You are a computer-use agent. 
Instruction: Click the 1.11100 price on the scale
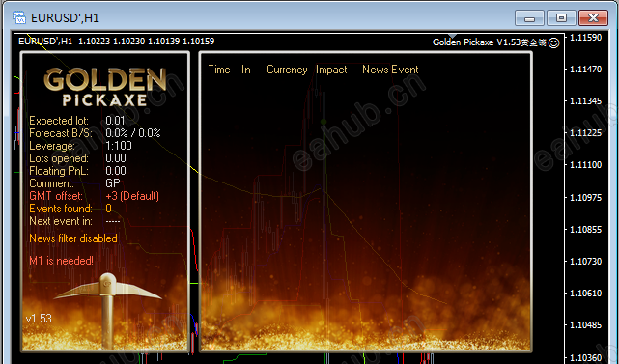point(585,165)
